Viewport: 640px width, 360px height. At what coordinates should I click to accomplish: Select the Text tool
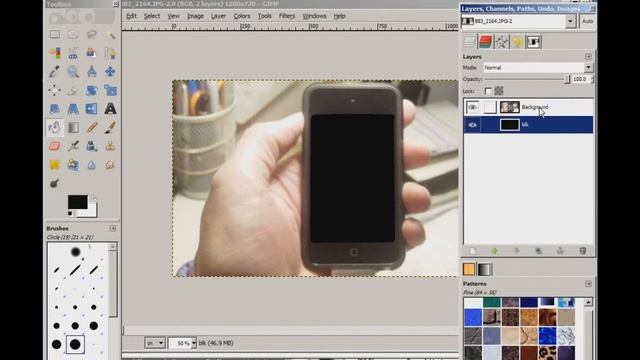pos(110,109)
